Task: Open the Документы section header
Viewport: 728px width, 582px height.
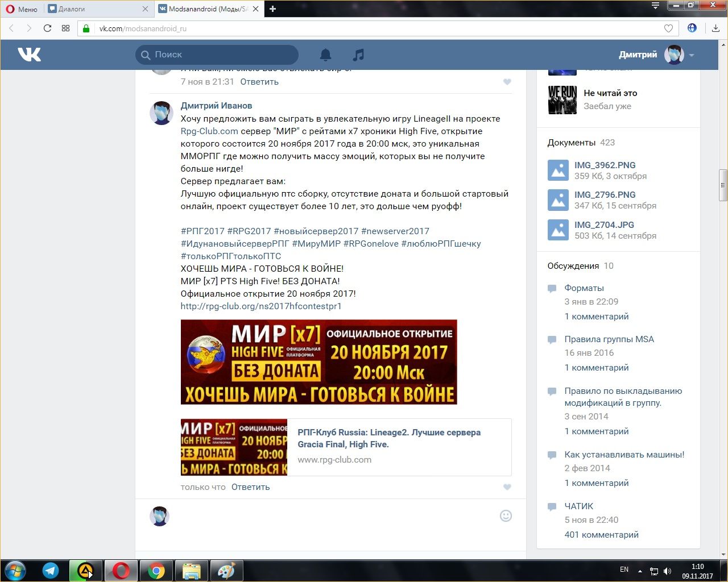Action: (x=572, y=143)
